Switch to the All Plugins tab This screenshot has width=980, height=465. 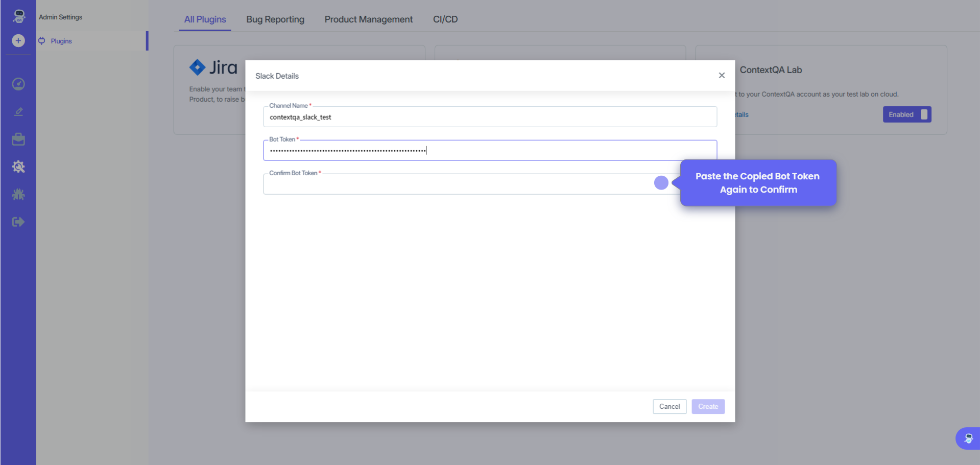(205, 19)
